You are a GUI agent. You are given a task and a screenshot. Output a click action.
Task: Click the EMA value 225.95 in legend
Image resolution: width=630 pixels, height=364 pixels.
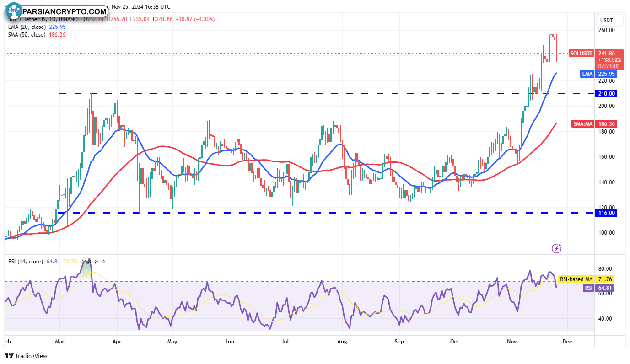point(57,27)
